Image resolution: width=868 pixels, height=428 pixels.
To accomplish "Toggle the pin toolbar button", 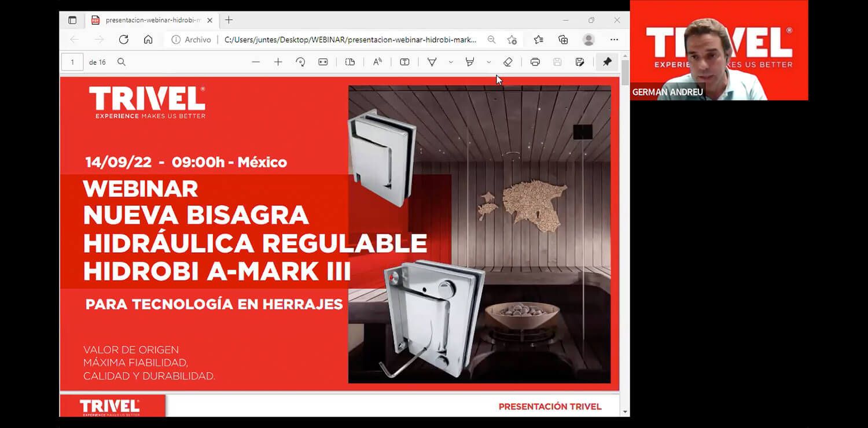I will pyautogui.click(x=607, y=62).
